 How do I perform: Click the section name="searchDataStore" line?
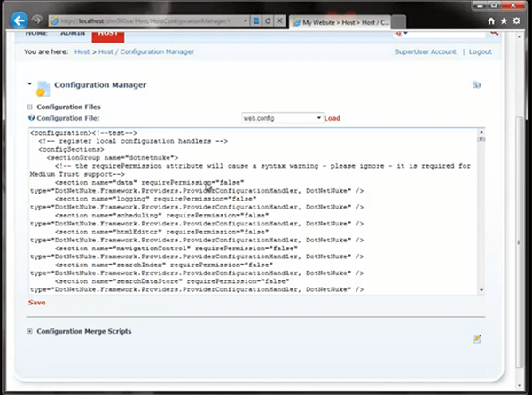172,281
